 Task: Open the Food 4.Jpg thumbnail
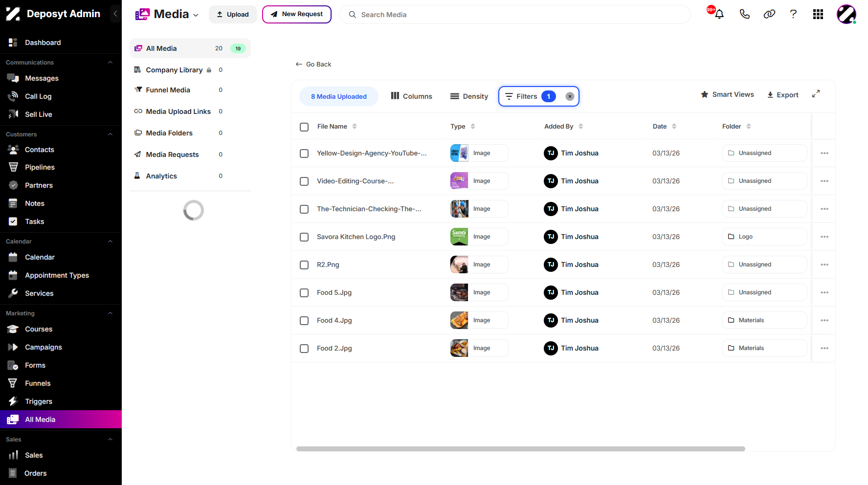pos(459,320)
